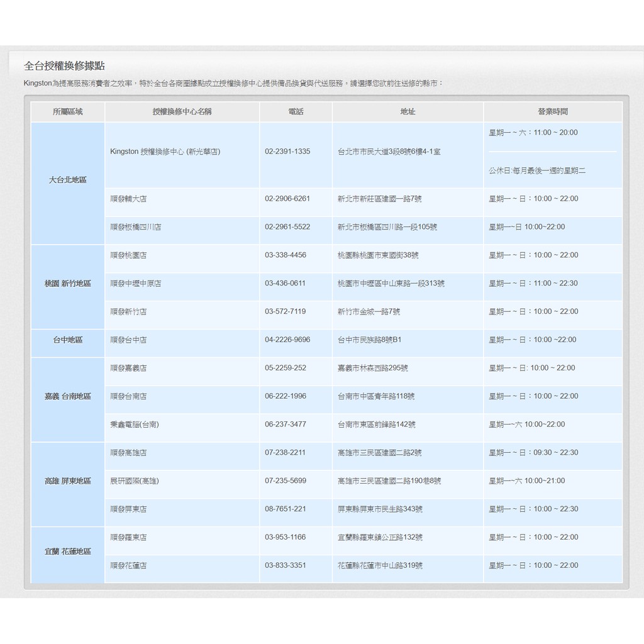Click the 順發輔大店 store name

128,199
